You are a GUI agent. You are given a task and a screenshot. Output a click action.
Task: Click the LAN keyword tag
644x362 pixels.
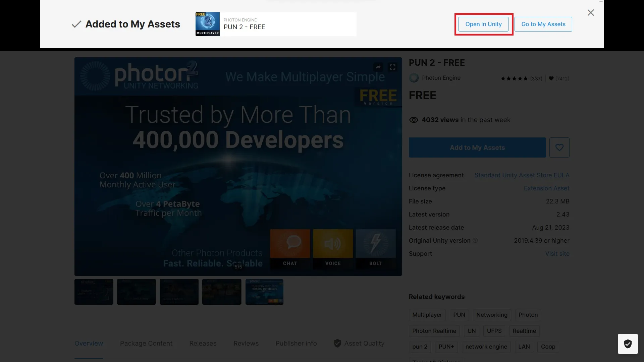pos(524,347)
